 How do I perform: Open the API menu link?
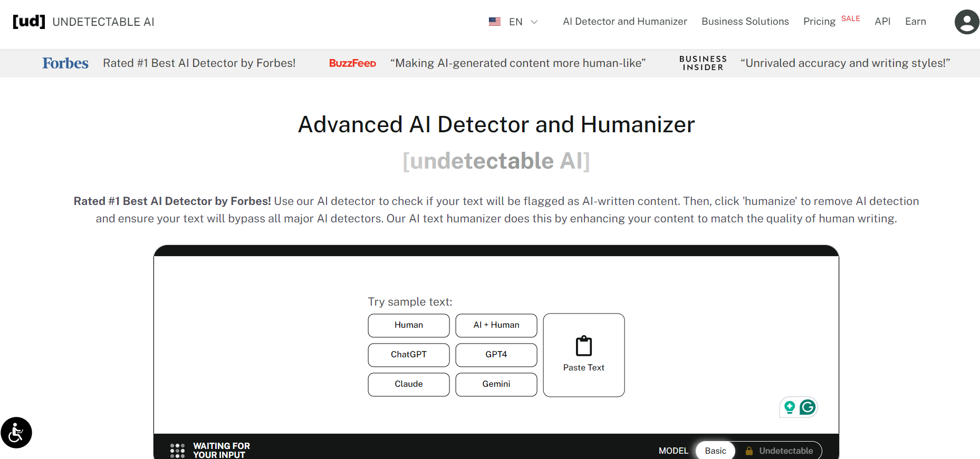[x=882, y=22]
